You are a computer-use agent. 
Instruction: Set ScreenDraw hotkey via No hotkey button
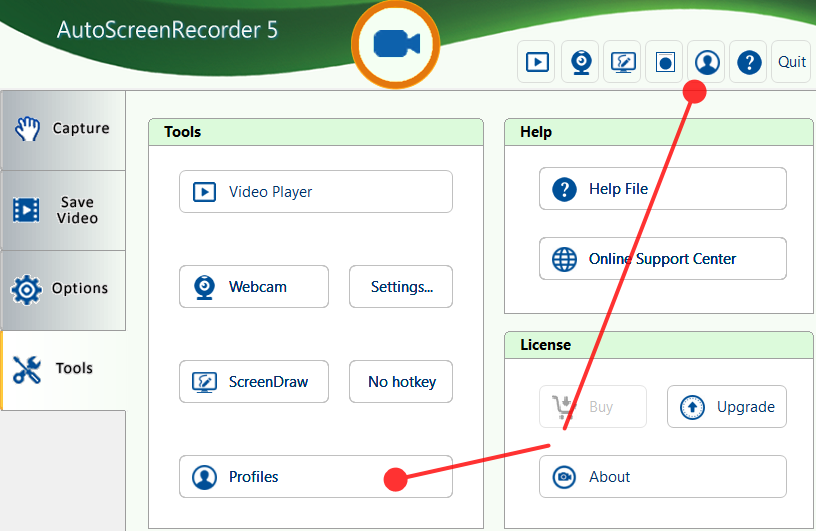pyautogui.click(x=401, y=382)
